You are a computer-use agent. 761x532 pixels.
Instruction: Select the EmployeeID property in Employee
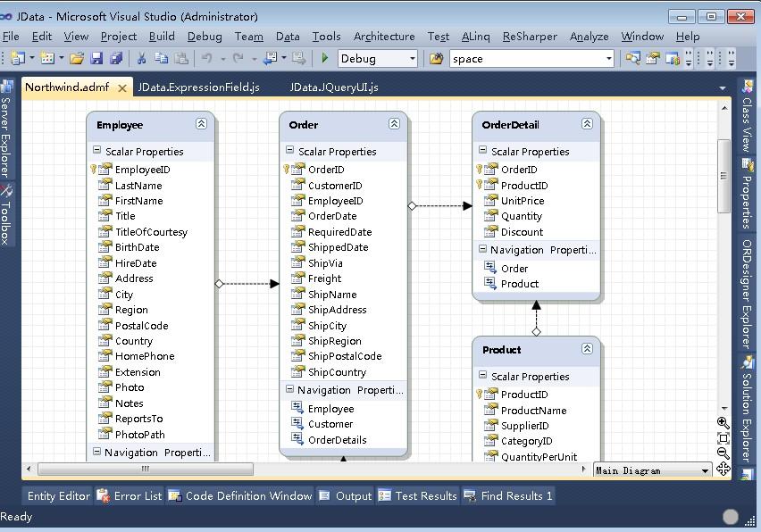coord(143,170)
